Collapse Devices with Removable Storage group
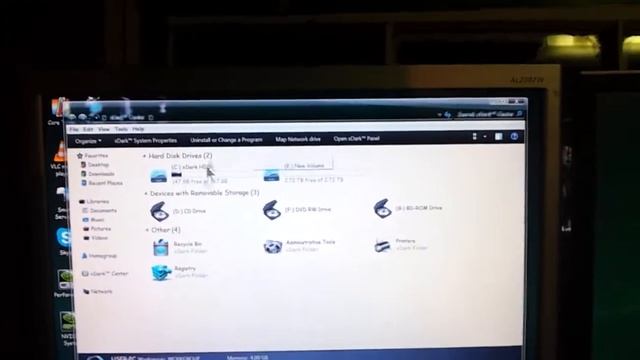640x360 pixels. coord(146,193)
